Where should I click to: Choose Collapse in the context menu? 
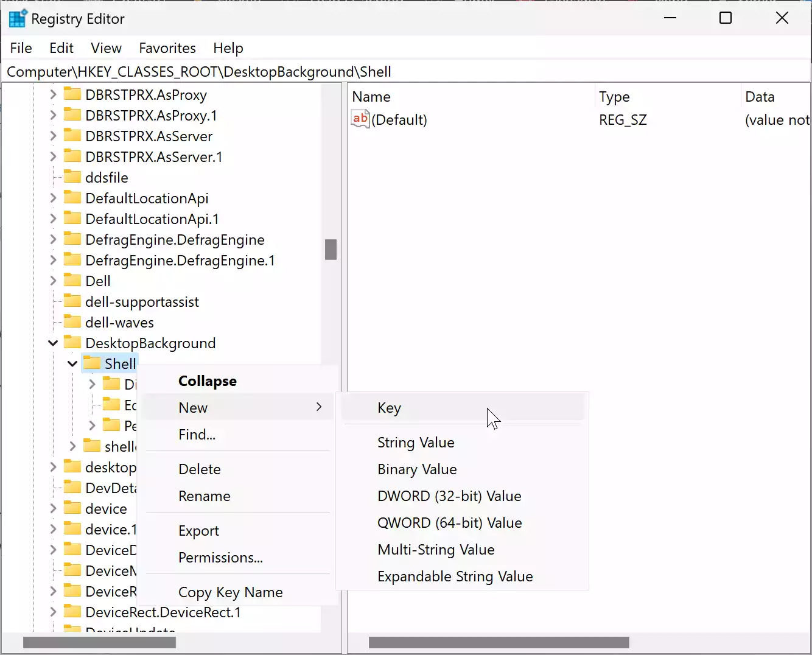pos(238,381)
